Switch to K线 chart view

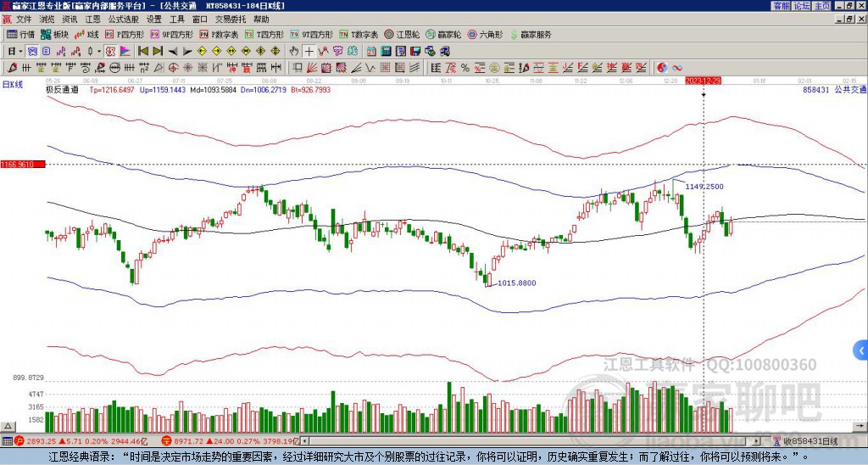click(86, 34)
